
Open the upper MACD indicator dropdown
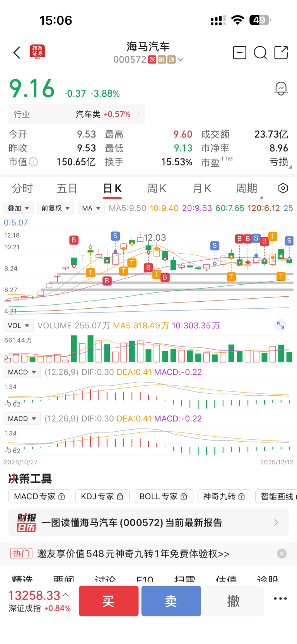coord(22,372)
